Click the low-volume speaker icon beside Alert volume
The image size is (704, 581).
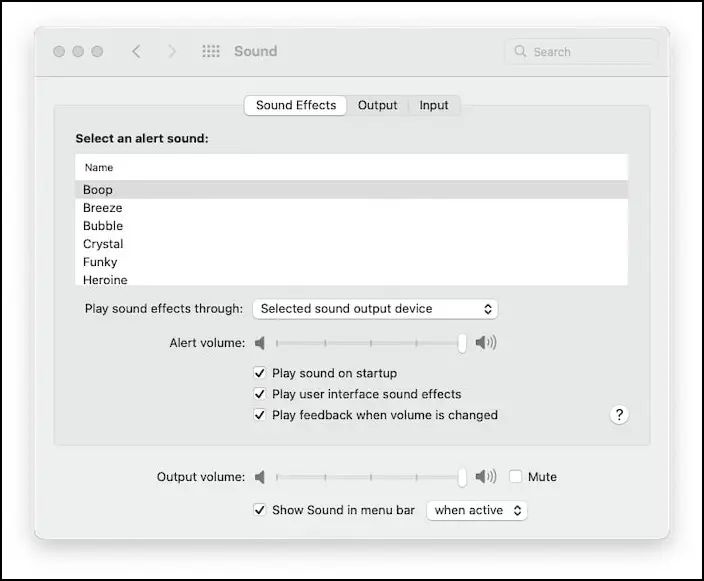260,343
